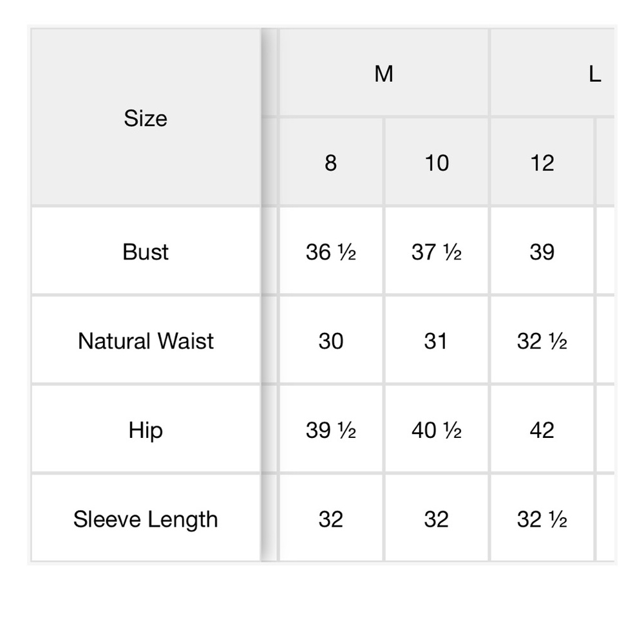Screen dimensions: 644x644
Task: Click the Sleeve Length row label
Action: pyautogui.click(x=146, y=518)
